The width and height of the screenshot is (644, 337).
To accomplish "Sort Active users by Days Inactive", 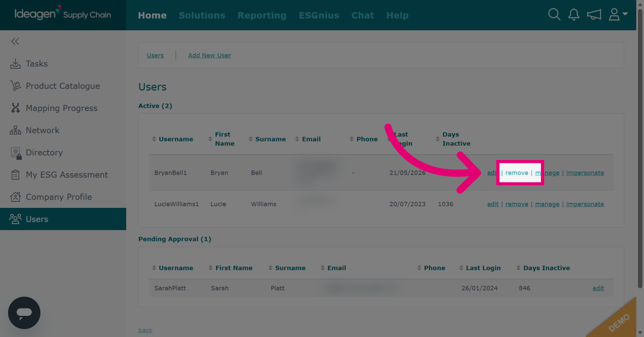I will 453,139.
